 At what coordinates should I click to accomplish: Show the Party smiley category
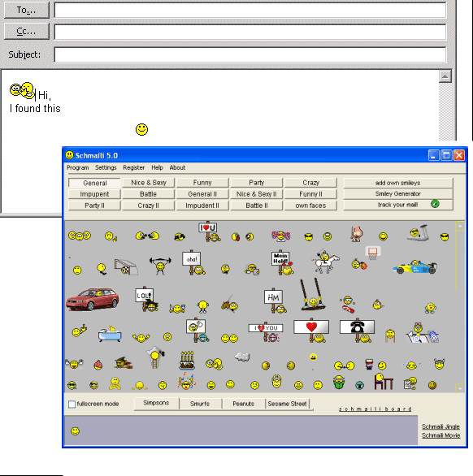256,183
